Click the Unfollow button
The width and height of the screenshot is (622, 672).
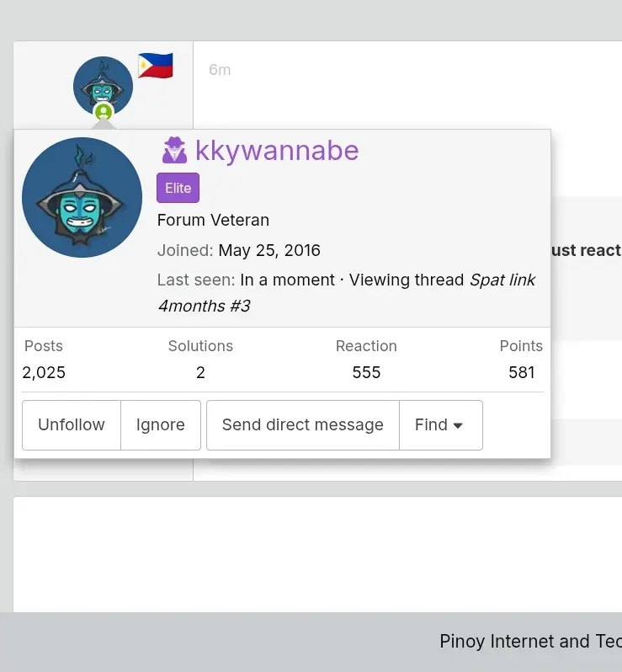click(72, 425)
